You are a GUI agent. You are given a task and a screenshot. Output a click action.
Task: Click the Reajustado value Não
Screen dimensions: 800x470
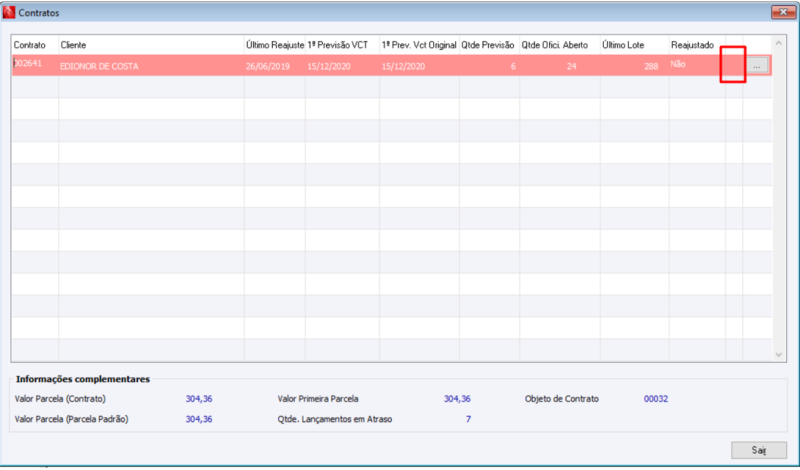[679, 64]
